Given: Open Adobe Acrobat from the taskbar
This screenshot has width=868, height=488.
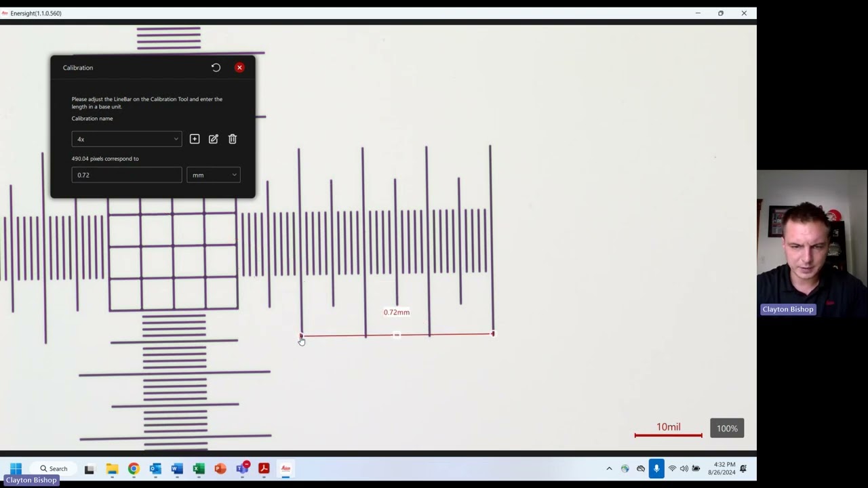Looking at the screenshot, I should click(264, 468).
